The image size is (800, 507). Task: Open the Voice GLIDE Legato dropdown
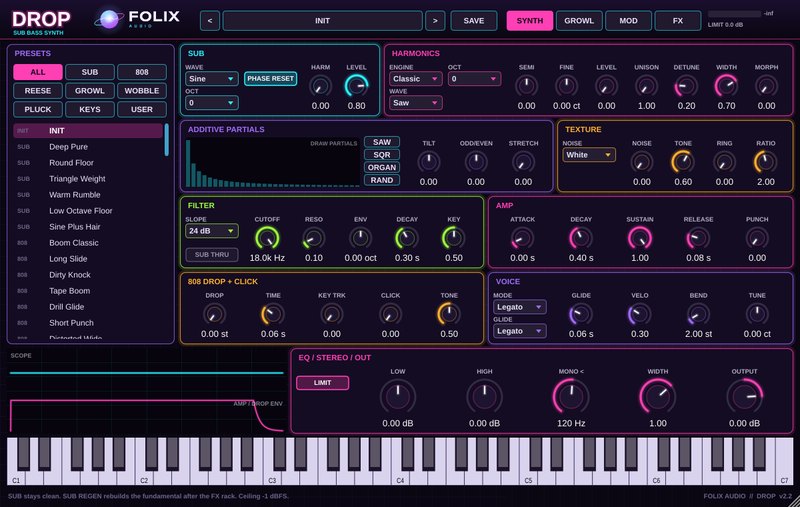(x=519, y=331)
